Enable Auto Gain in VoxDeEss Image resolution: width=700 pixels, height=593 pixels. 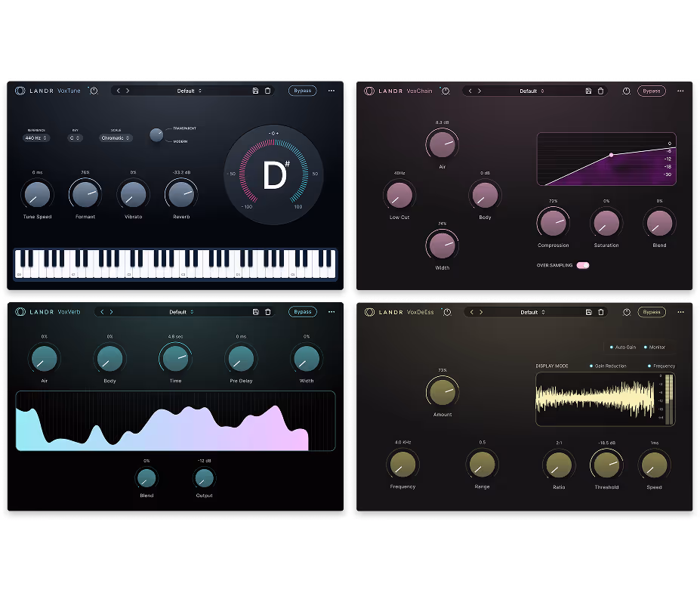(x=623, y=347)
